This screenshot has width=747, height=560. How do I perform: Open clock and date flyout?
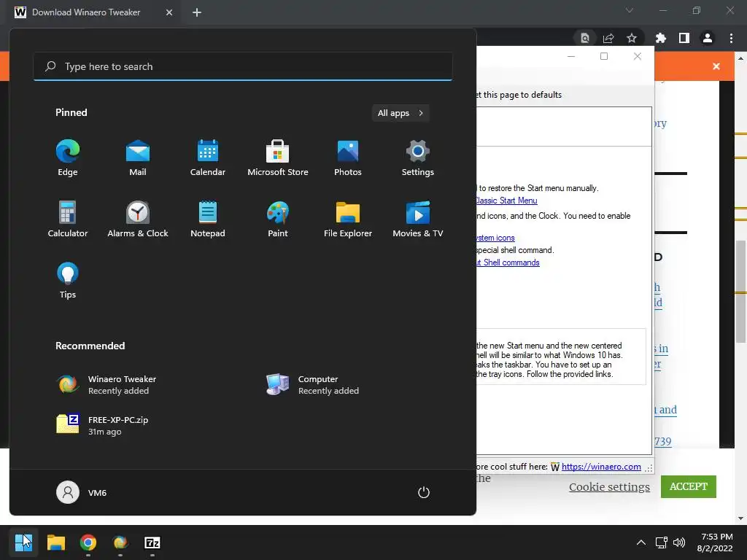click(715, 542)
